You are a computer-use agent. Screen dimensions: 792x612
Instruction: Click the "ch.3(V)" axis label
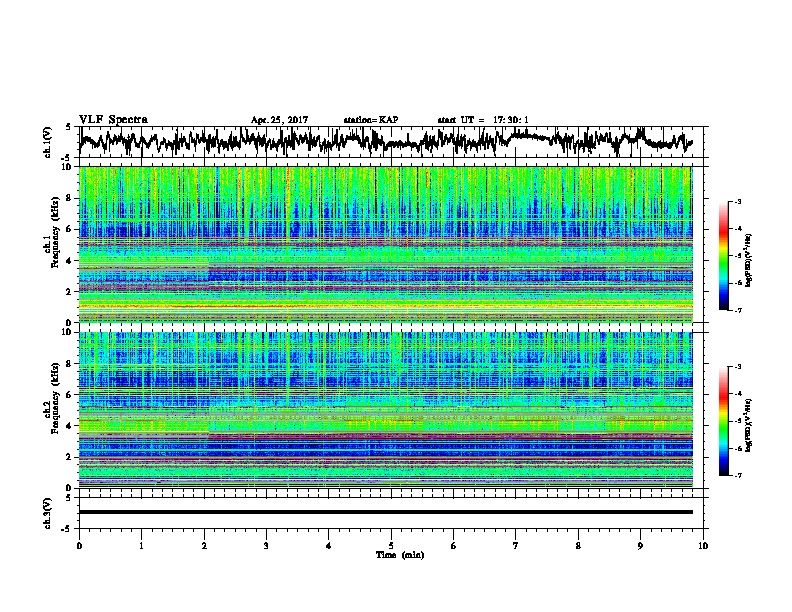48,513
